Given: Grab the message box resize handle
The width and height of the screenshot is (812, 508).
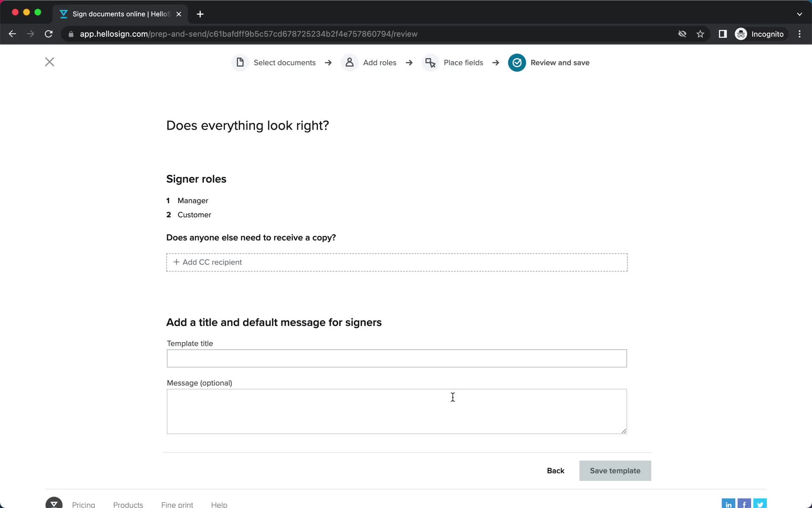Looking at the screenshot, I should [x=624, y=431].
